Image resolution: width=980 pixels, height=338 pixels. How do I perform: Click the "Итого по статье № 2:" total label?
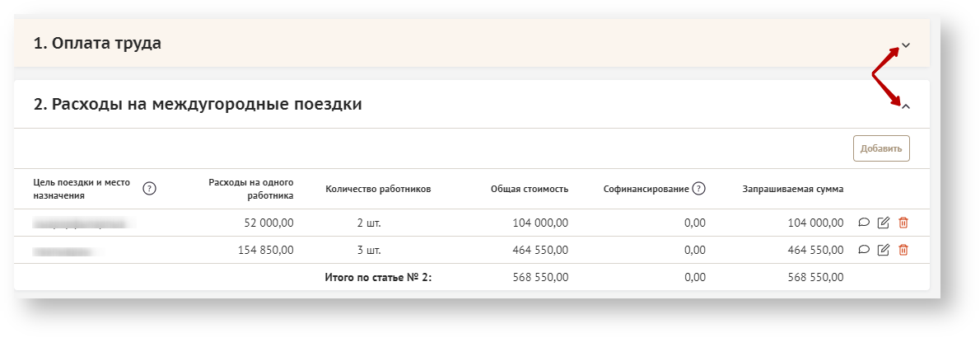(x=378, y=278)
